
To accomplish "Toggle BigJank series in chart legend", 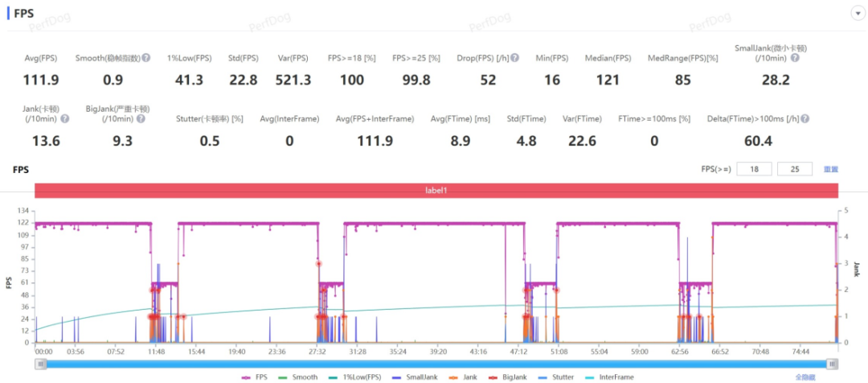I will pos(510,377).
